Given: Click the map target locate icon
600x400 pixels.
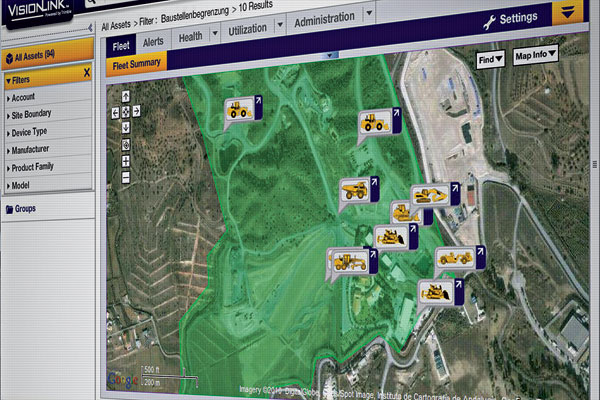Looking at the screenshot, I should click(x=126, y=145).
